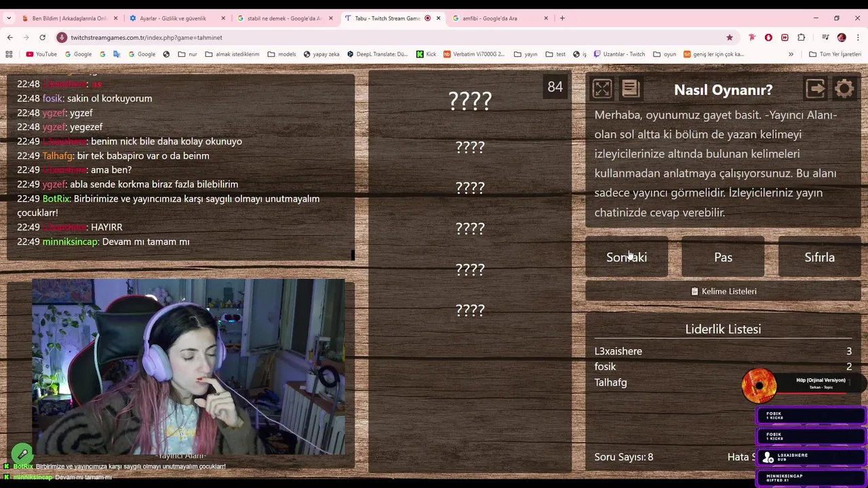Click the Tarkan song record widget
The image size is (868, 488).
759,386
